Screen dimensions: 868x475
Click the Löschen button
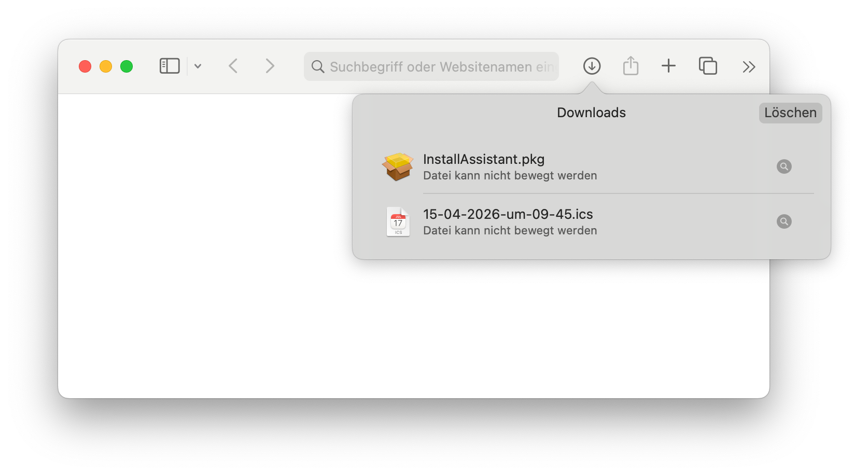click(790, 113)
